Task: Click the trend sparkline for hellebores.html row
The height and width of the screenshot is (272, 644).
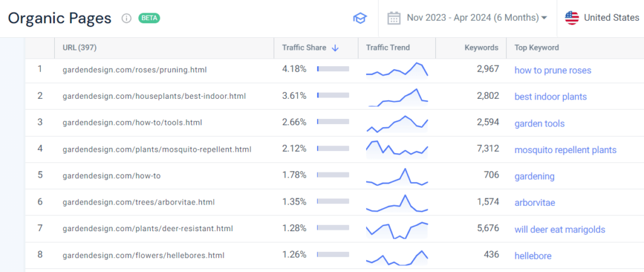Action: pyautogui.click(x=397, y=256)
